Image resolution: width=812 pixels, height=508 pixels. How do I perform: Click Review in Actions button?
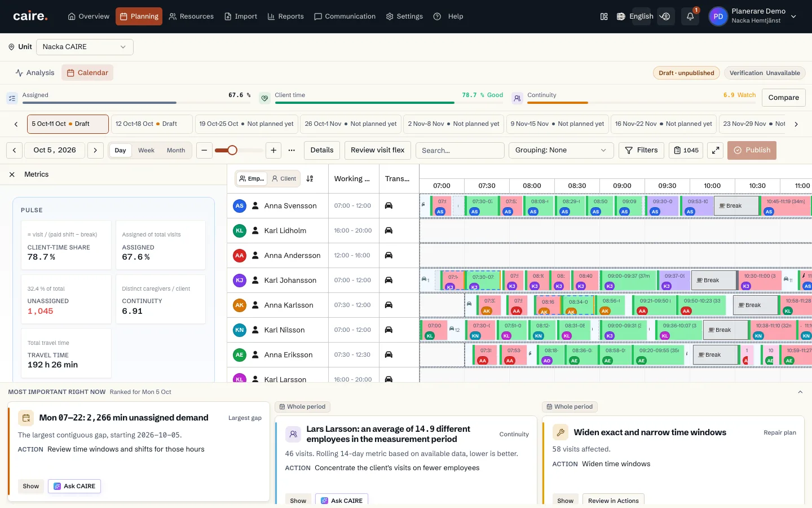tap(613, 501)
